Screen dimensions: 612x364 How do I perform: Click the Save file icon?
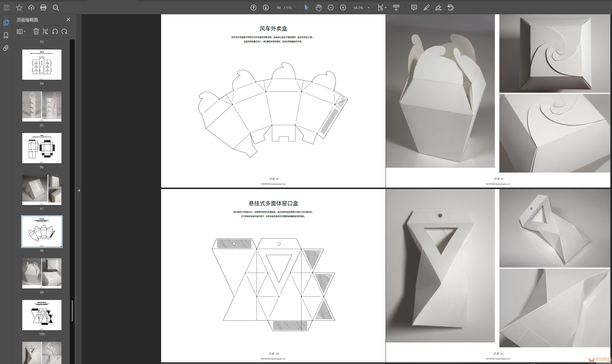click(7, 8)
